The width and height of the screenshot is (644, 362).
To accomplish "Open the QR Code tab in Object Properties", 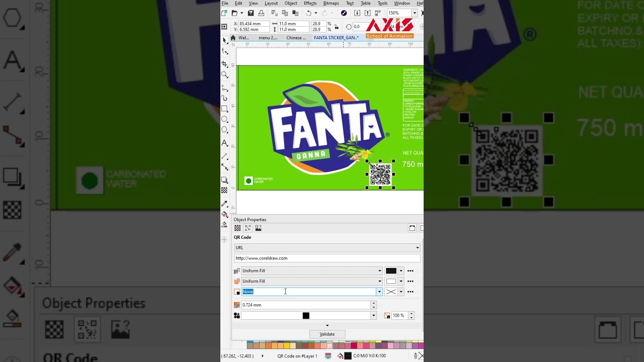I will (x=248, y=228).
